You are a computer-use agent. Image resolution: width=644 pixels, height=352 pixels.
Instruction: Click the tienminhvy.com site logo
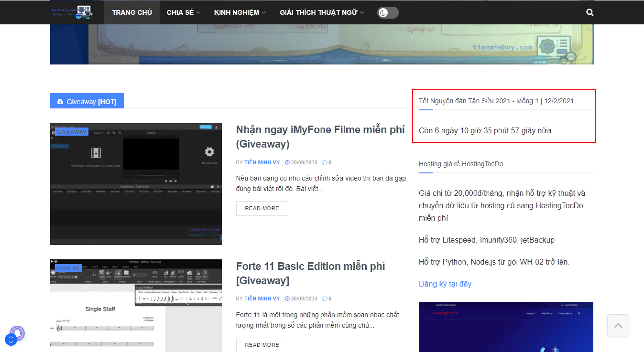72,12
